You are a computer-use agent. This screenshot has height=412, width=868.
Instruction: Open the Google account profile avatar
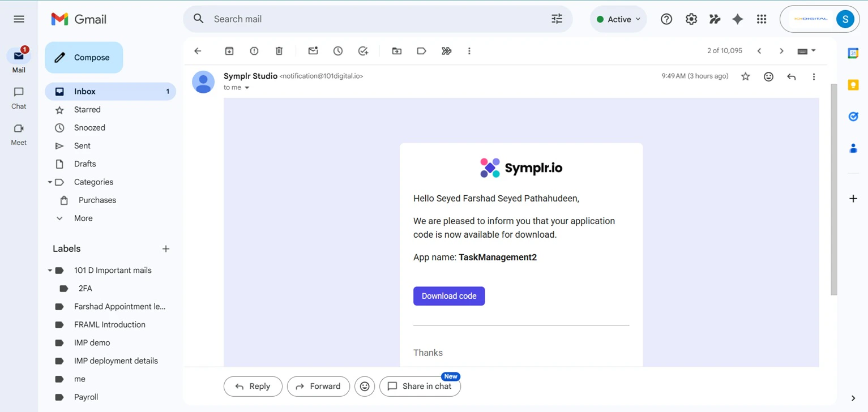[x=845, y=19]
